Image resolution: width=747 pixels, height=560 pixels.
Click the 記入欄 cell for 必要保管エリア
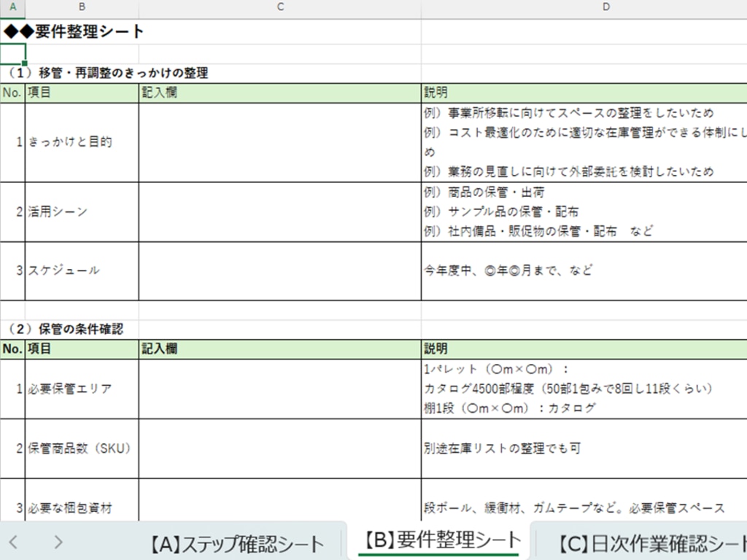pos(279,389)
